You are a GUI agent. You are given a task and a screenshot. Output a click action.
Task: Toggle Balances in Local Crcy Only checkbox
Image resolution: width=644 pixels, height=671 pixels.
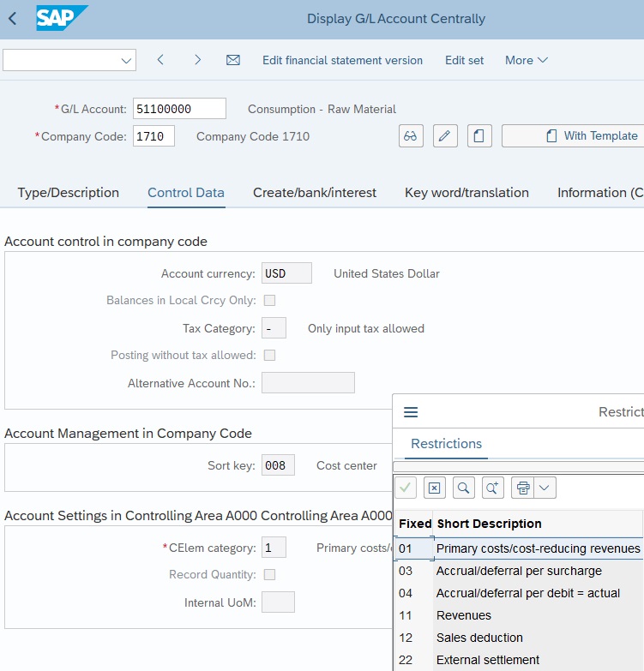pyautogui.click(x=269, y=301)
